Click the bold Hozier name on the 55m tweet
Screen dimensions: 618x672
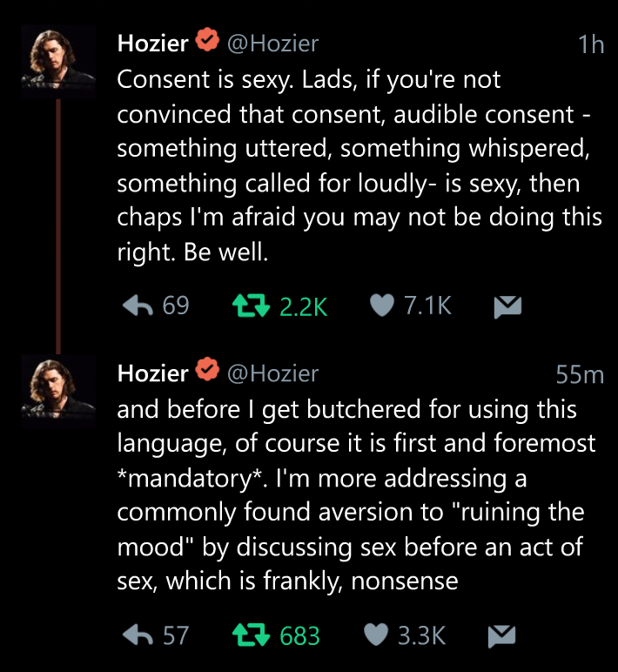click(x=152, y=373)
